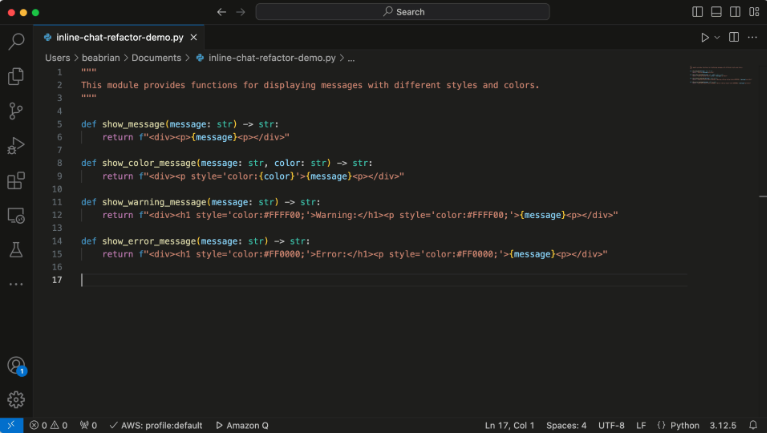Click the Documents breadcrumb item
Image resolution: width=767 pixels, height=433 pixels.
click(x=156, y=58)
